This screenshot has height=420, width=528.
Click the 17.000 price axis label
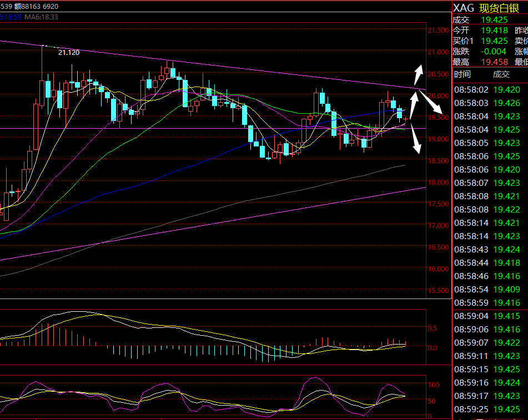pyautogui.click(x=438, y=225)
